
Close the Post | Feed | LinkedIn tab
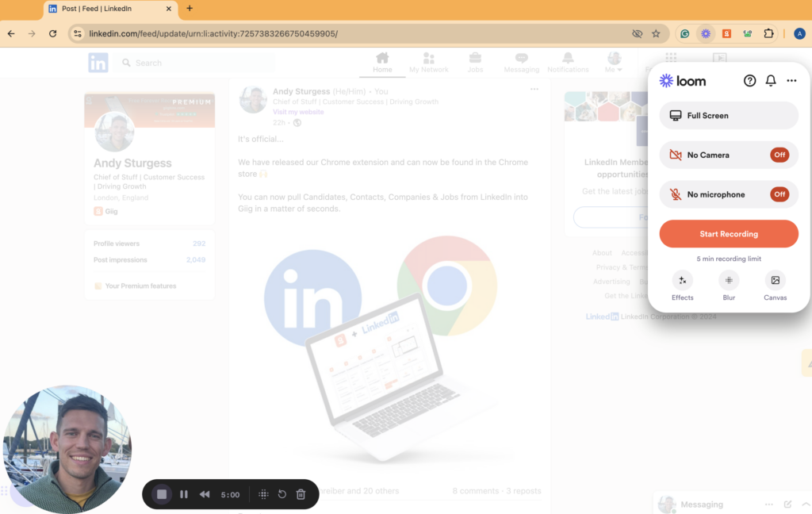pos(168,9)
